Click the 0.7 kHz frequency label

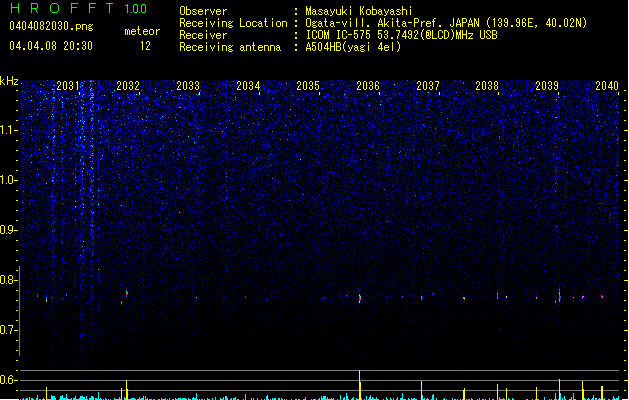[x=9, y=330]
